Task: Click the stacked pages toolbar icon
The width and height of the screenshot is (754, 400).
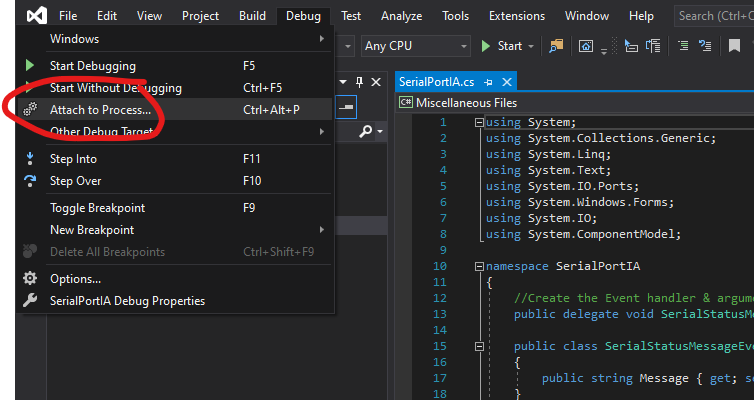Action: [x=653, y=46]
